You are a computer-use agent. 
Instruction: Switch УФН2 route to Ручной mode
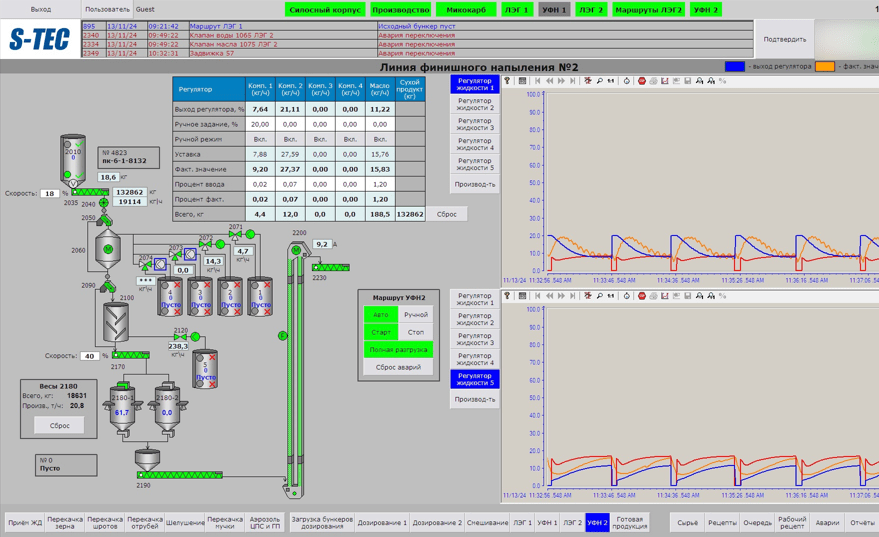416,315
